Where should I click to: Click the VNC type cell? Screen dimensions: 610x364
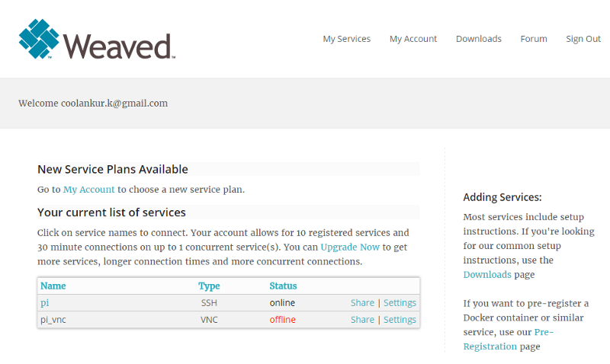point(209,320)
